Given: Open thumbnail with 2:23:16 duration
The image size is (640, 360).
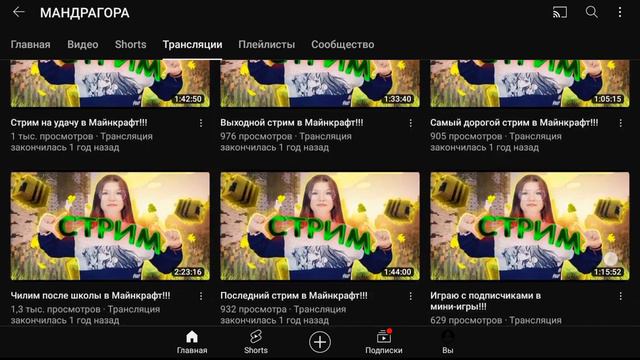Looking at the screenshot, I should coord(110,226).
